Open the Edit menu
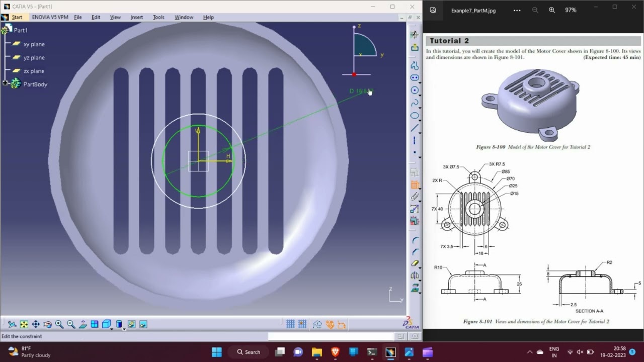The height and width of the screenshot is (362, 644). pos(96,17)
